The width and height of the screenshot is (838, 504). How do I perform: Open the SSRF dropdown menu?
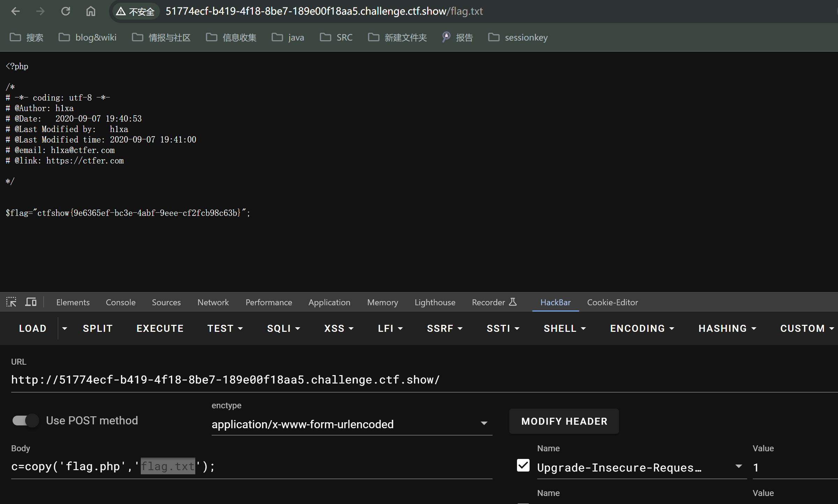445,328
